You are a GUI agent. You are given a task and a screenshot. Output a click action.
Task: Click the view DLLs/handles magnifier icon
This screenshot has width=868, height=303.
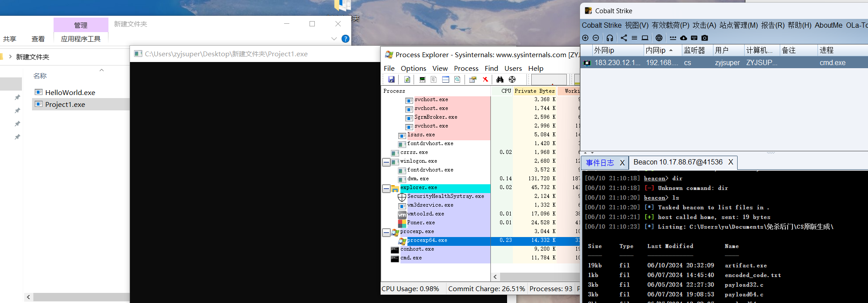coord(457,80)
